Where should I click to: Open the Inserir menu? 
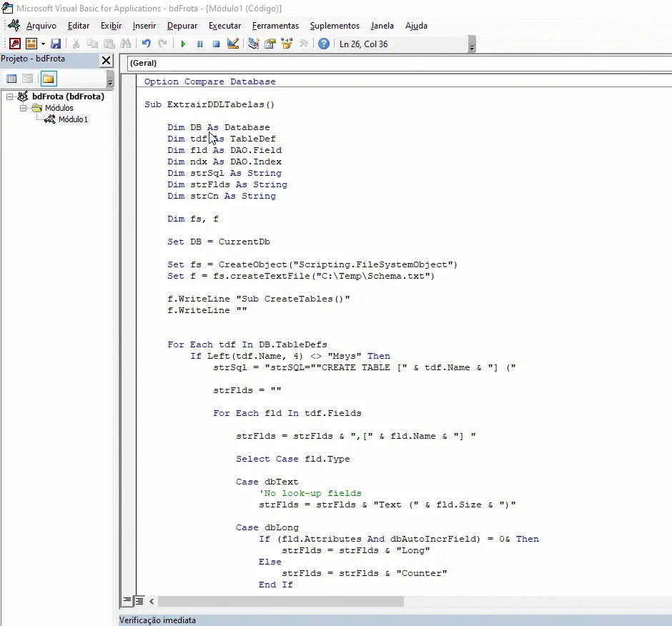click(x=144, y=26)
